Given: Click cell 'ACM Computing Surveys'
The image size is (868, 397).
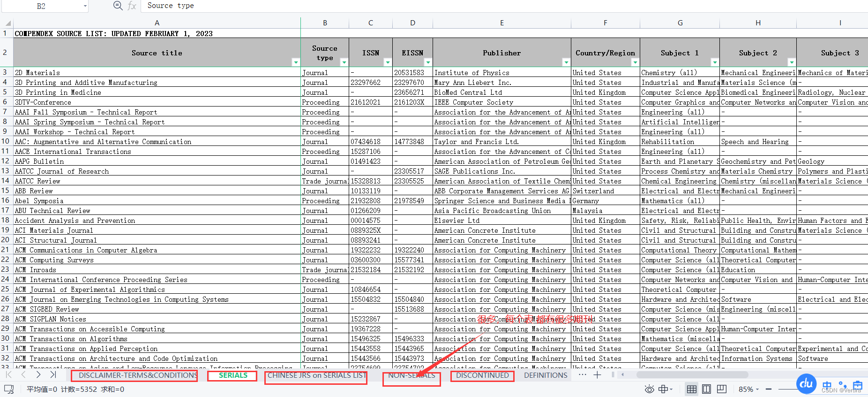Looking at the screenshot, I should point(157,260).
